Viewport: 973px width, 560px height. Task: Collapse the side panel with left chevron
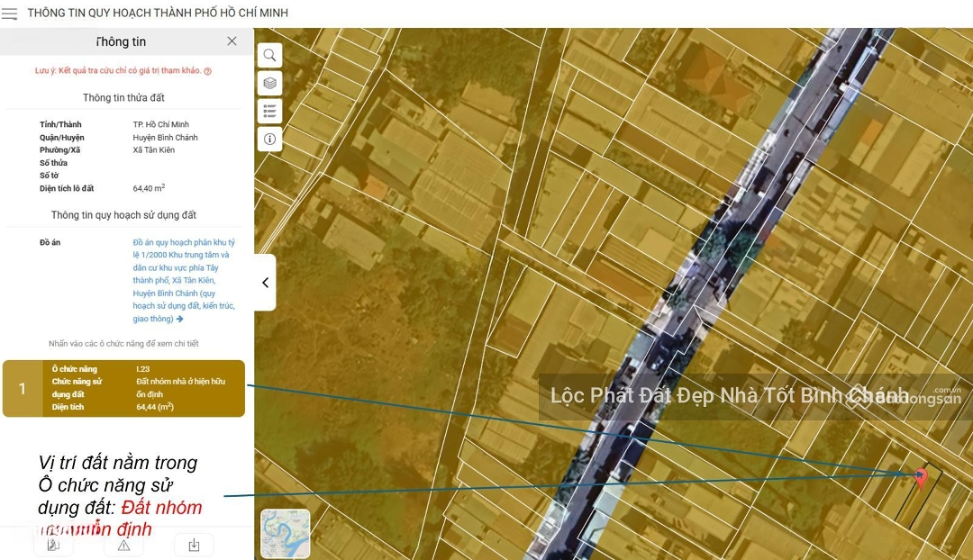click(265, 283)
